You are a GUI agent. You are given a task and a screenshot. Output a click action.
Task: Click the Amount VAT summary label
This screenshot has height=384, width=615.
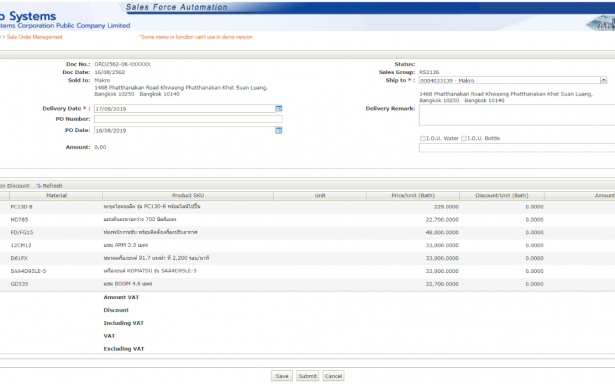[121, 297]
